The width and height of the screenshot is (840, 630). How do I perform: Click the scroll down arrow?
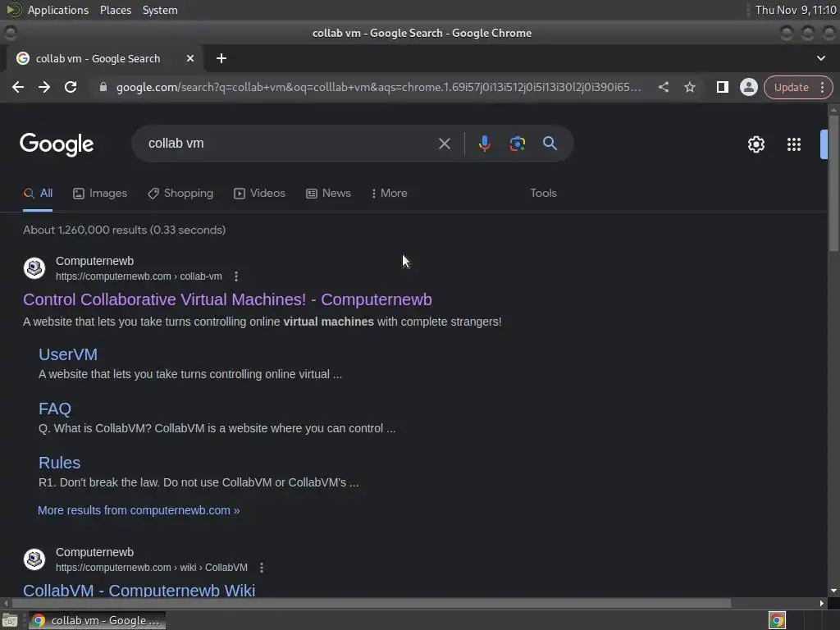[x=833, y=591]
